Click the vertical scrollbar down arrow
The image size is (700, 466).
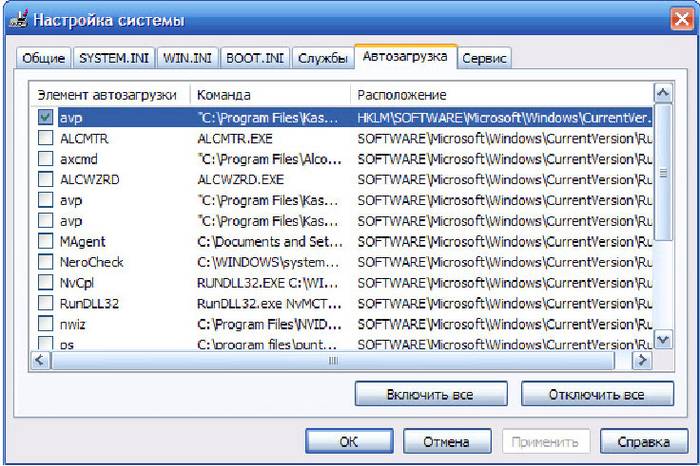[x=663, y=341]
